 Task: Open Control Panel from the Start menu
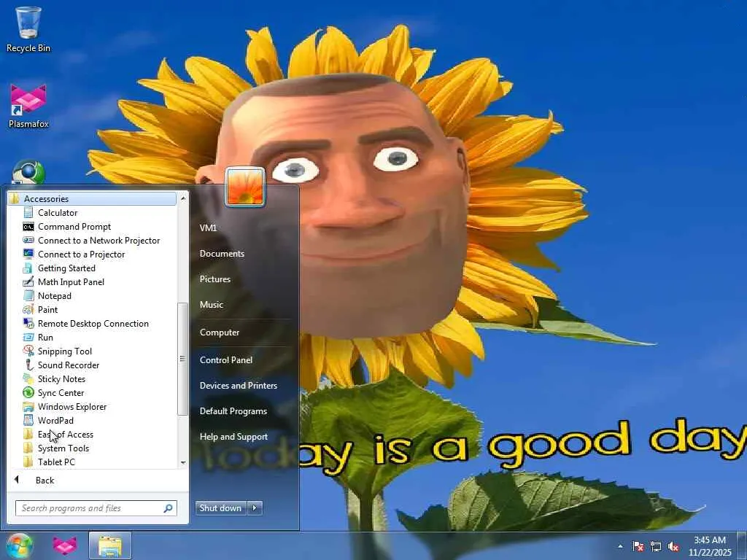coord(226,360)
